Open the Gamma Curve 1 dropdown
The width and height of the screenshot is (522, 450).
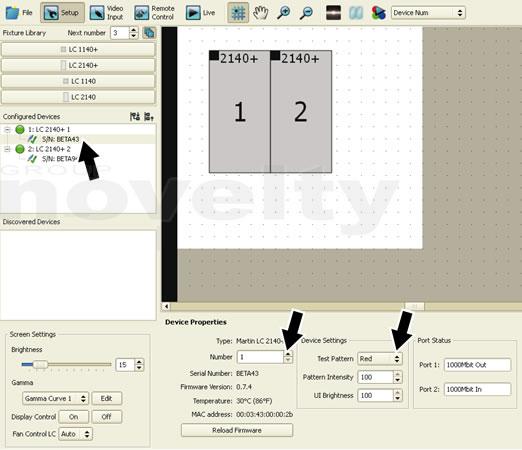coord(55,398)
